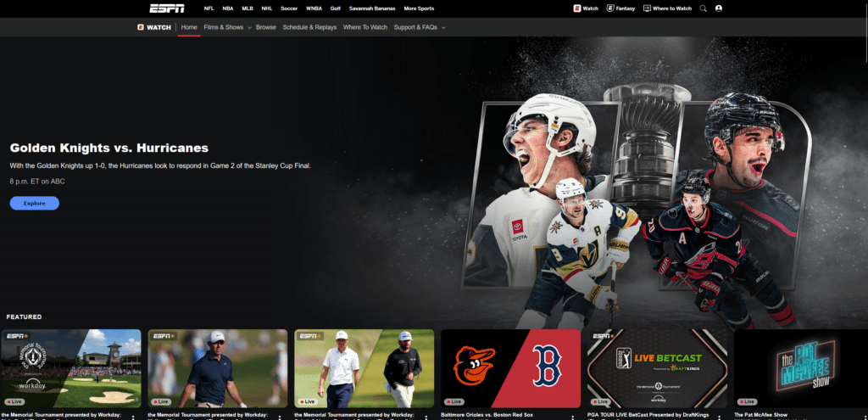
Task: Open the search magnifier icon
Action: (703, 8)
